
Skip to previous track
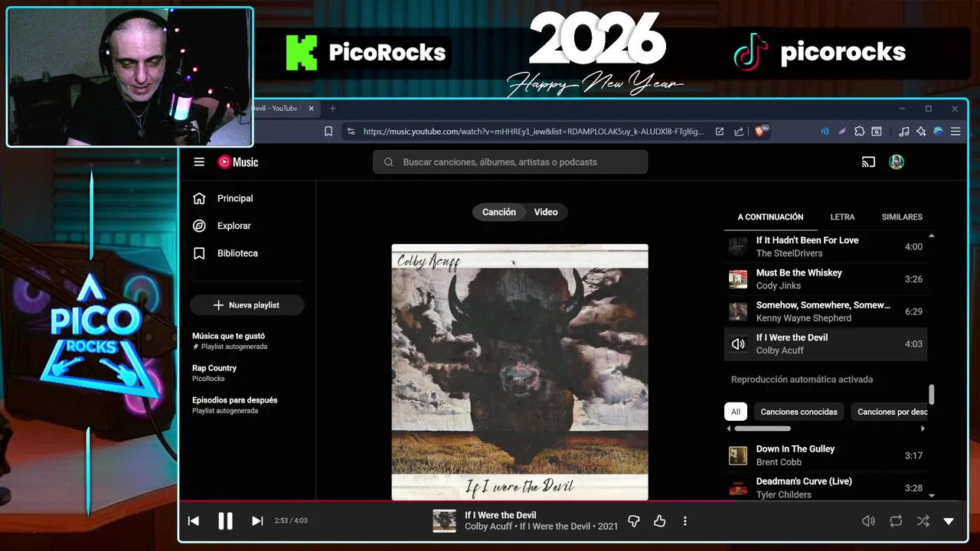pyautogui.click(x=194, y=521)
